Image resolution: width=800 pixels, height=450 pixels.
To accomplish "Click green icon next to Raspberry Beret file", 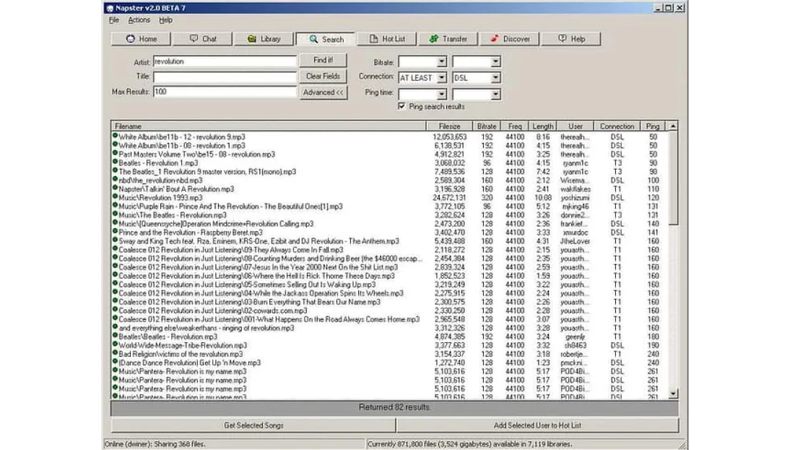I will [x=115, y=232].
